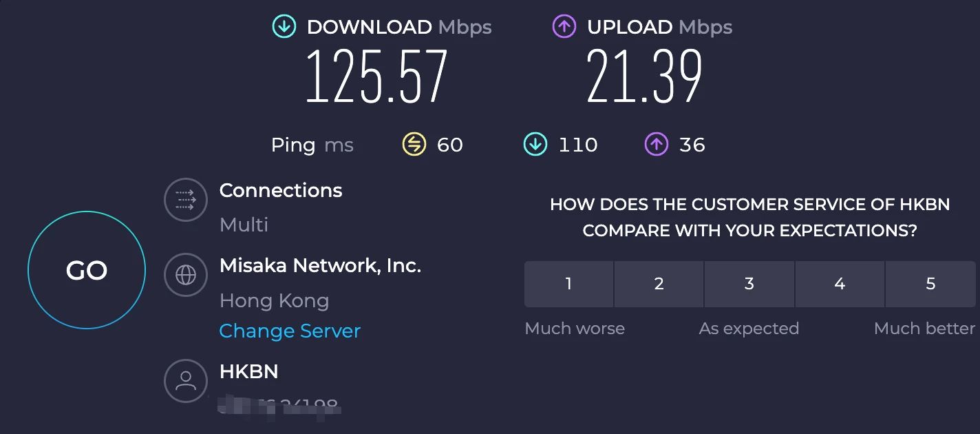Viewport: 980px width, 434px height.
Task: Click the HKBN provider name
Action: (248, 372)
